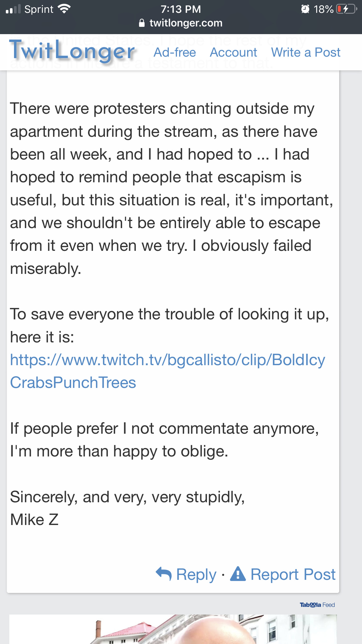Tap the cellular signal bars icon
Image resolution: width=362 pixels, height=644 pixels.
pos(13,9)
